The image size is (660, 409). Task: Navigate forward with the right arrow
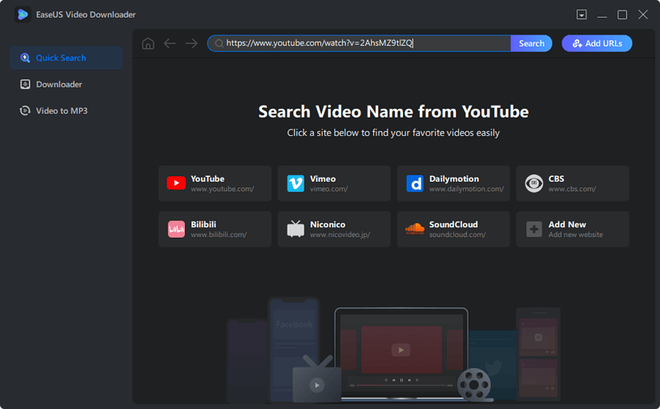pyautogui.click(x=192, y=43)
